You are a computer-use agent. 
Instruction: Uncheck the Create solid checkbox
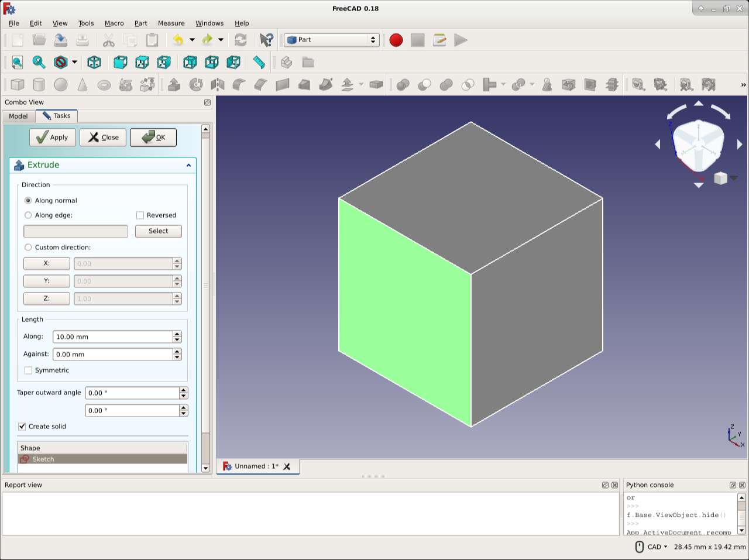22,426
